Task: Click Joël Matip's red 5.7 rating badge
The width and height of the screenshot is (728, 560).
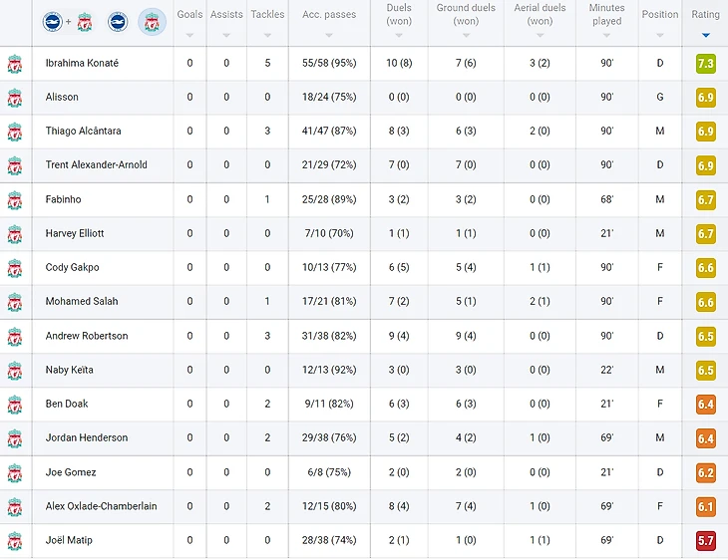Action: point(705,541)
